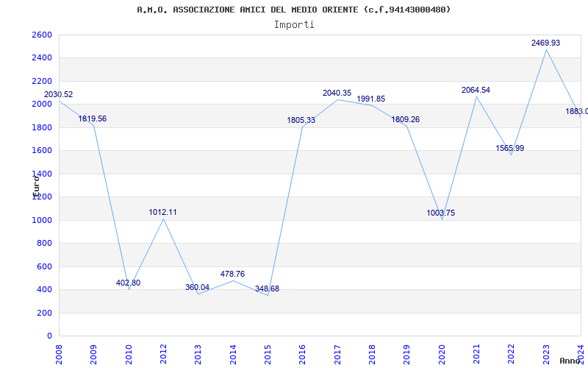Click the x-axis year 2020
The image size is (588, 368).
click(442, 354)
